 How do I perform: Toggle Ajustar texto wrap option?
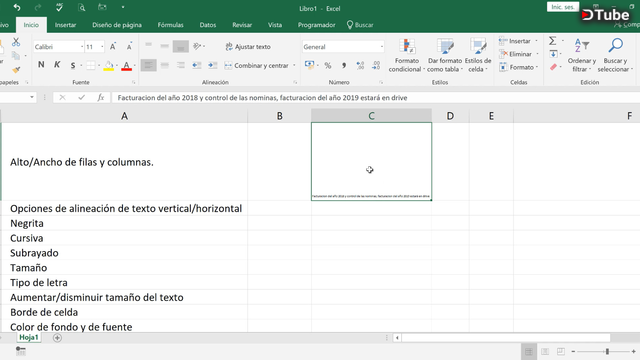(x=248, y=47)
